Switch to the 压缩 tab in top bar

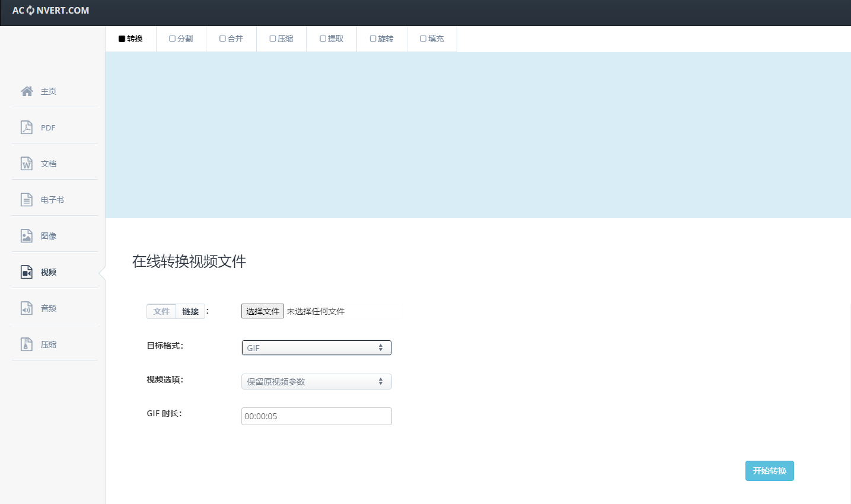(x=281, y=39)
